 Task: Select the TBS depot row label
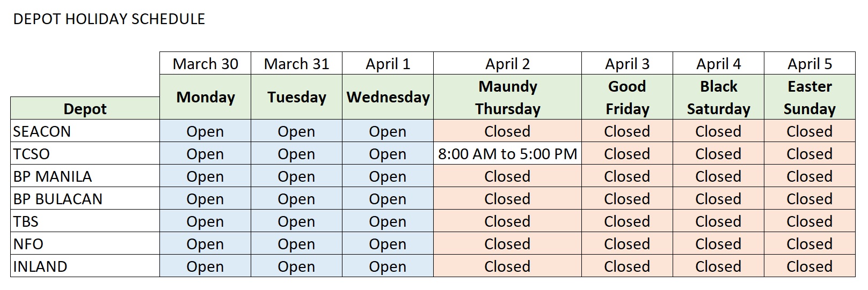pos(26,221)
